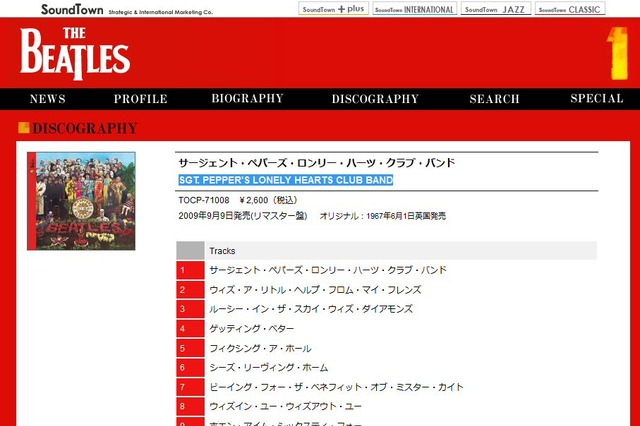640x426 pixels.
Task: Open track 1 サージェント・ペパーズ link
Action: click(x=328, y=270)
